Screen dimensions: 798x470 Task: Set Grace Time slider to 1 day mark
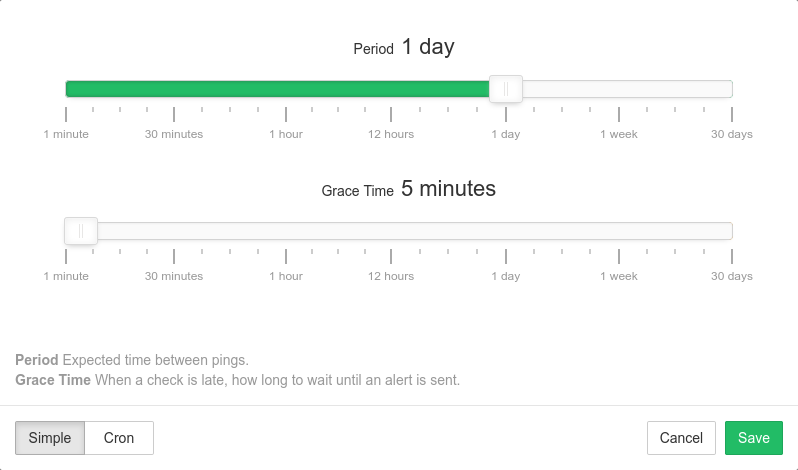click(506, 231)
